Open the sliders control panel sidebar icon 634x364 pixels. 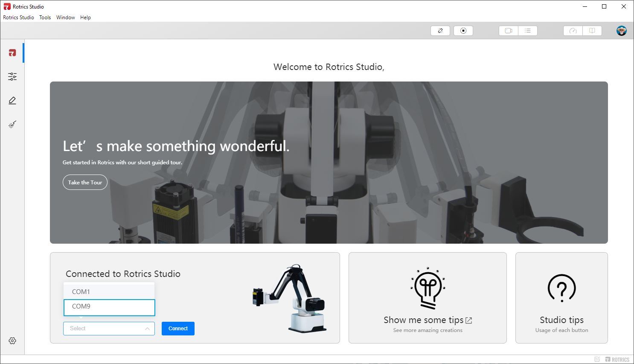[x=12, y=77]
